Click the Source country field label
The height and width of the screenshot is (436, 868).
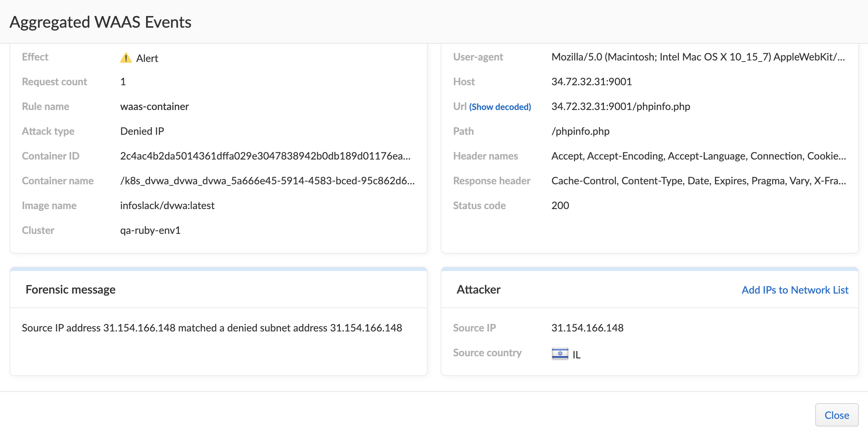(x=487, y=353)
